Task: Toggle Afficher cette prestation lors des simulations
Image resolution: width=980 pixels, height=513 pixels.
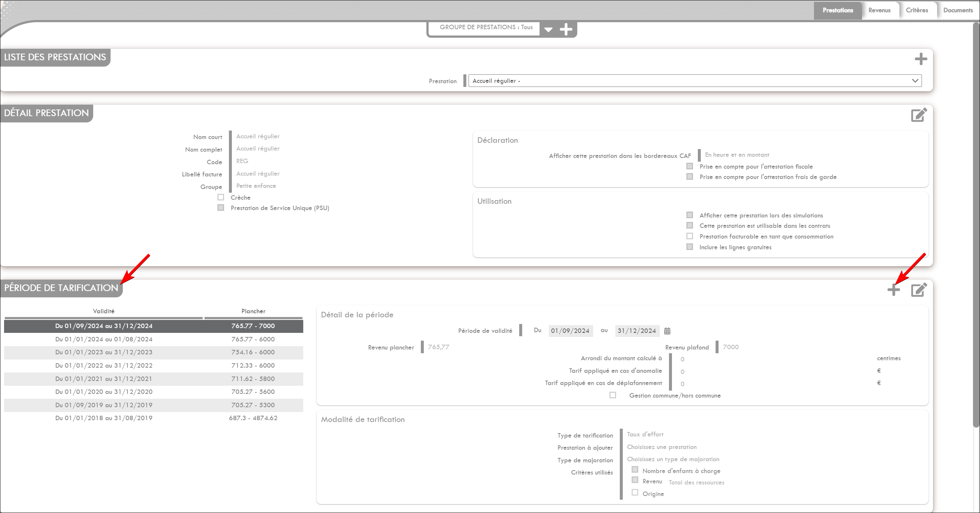Action: 689,215
